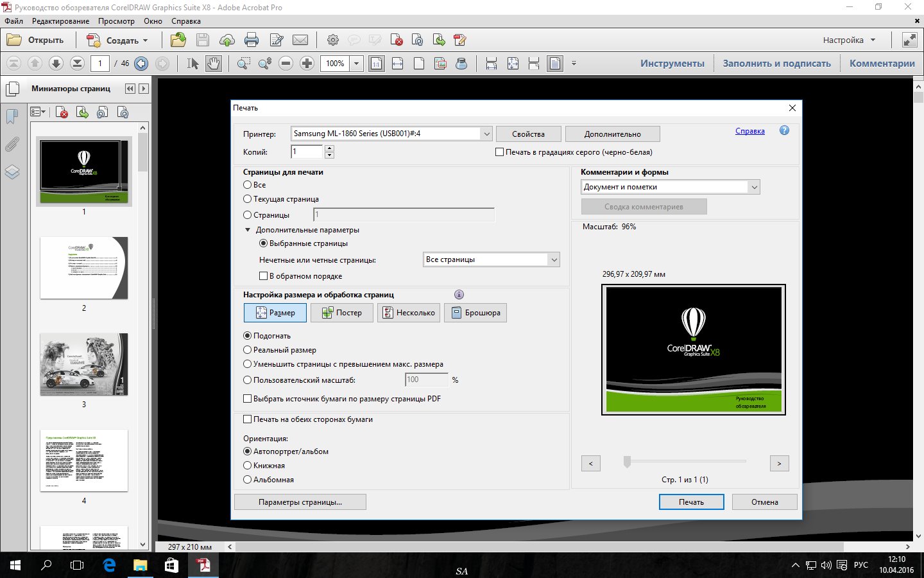Click the actual size 1:1 icon
This screenshot has width=924, height=578.
pyautogui.click(x=377, y=63)
